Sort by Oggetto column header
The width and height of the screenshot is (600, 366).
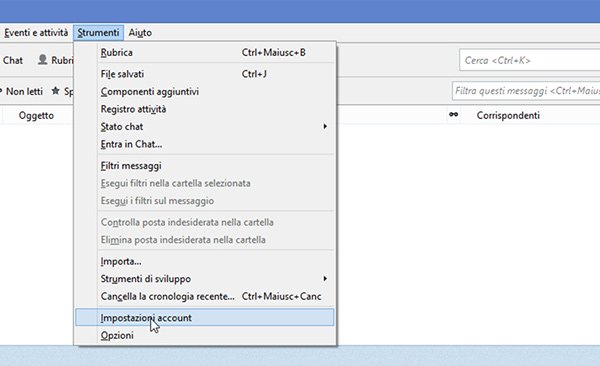[36, 116]
